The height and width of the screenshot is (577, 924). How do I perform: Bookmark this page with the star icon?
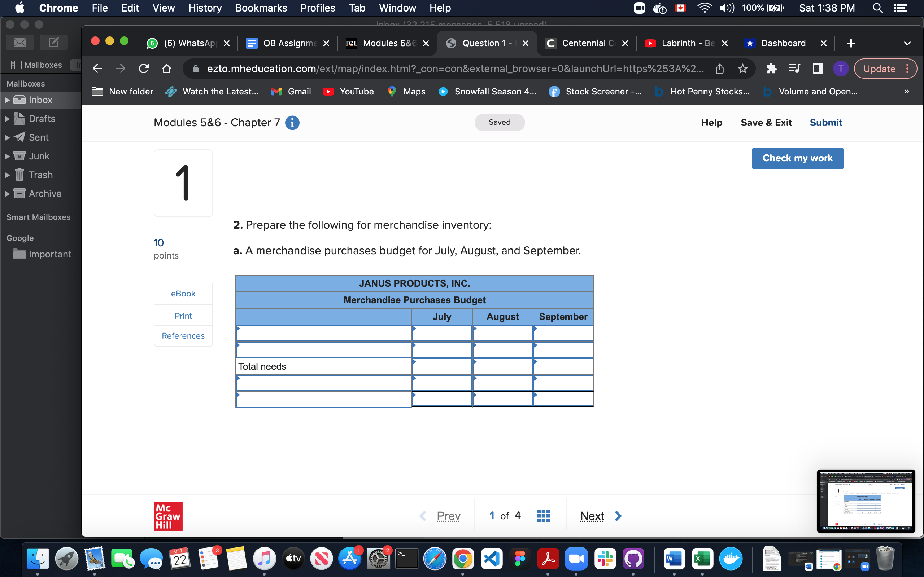point(743,69)
